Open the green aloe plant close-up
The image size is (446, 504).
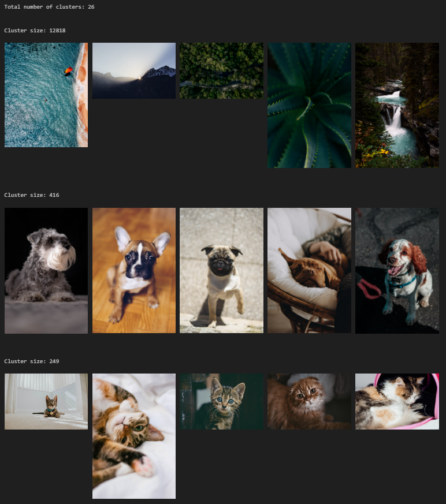pos(309,105)
